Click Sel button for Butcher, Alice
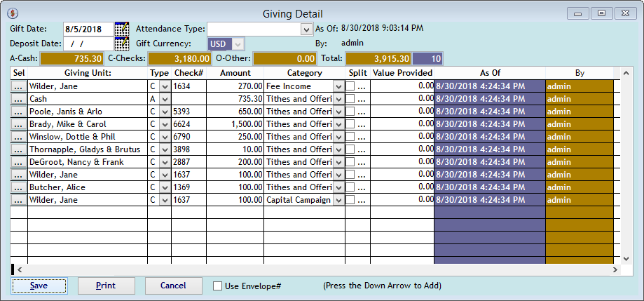The image size is (644, 301). click(18, 187)
